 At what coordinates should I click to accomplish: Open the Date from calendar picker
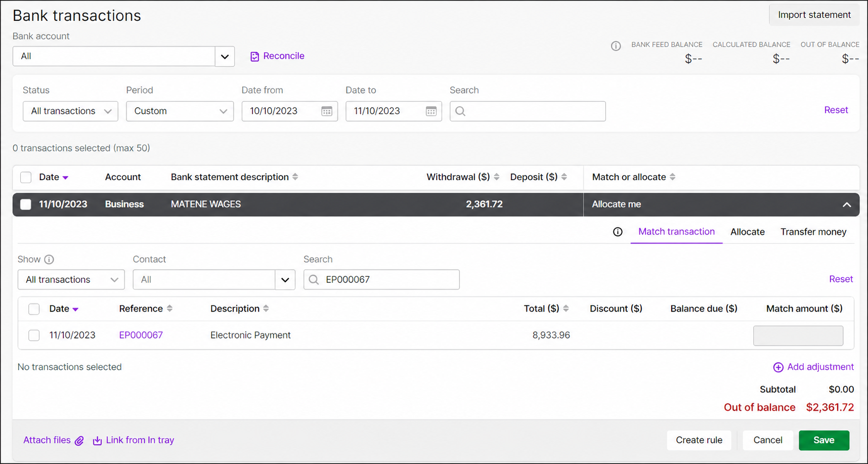[327, 111]
